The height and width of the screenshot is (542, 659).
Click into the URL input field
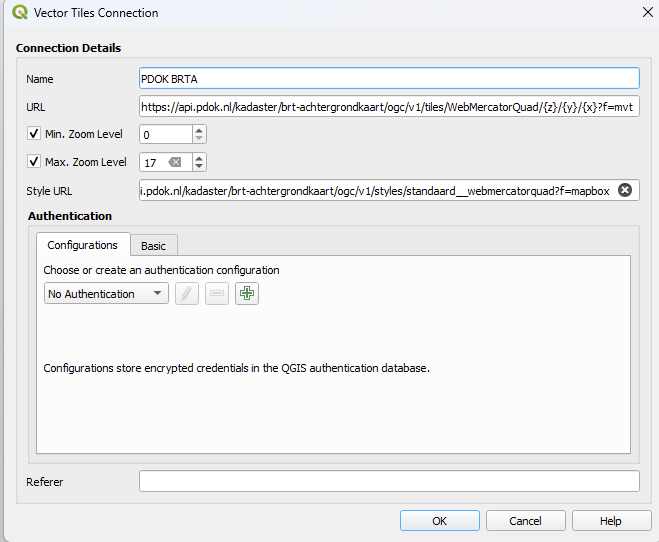(x=389, y=107)
